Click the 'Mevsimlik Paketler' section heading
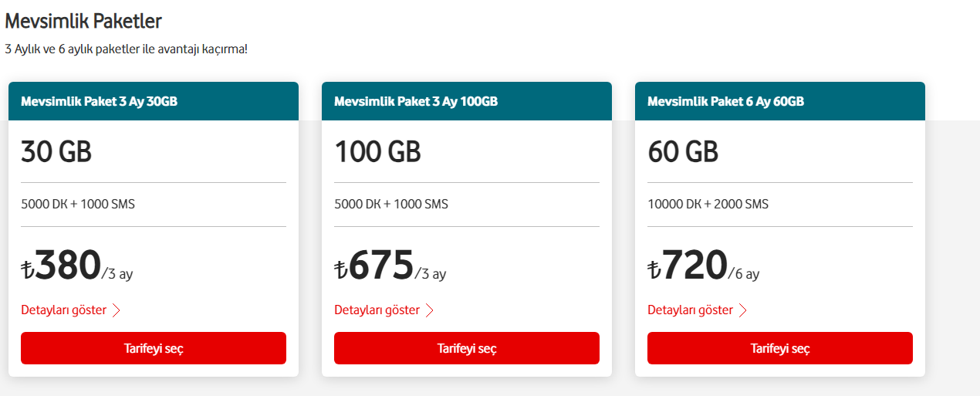 pyautogui.click(x=83, y=21)
